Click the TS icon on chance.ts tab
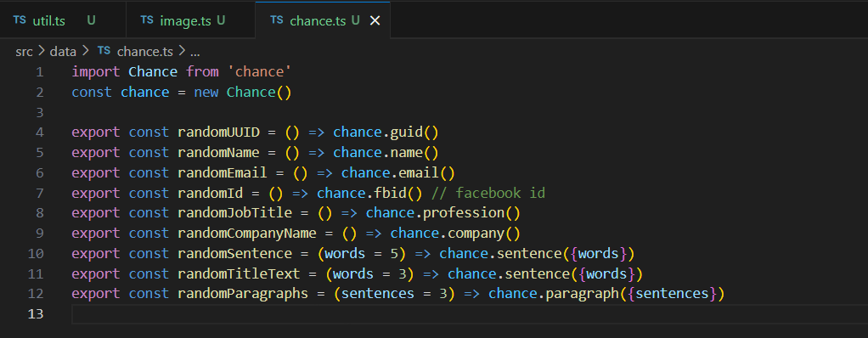Viewport: 868px width, 338px height. 276,20
